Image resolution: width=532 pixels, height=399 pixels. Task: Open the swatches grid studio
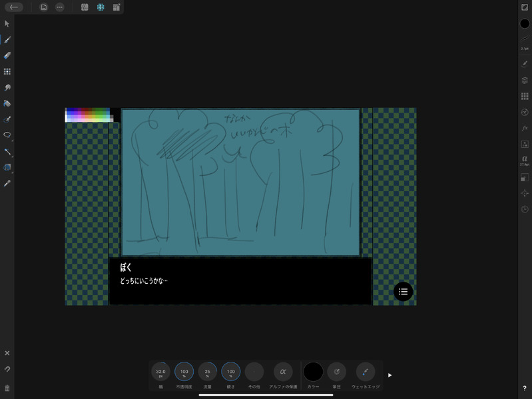coord(525,97)
